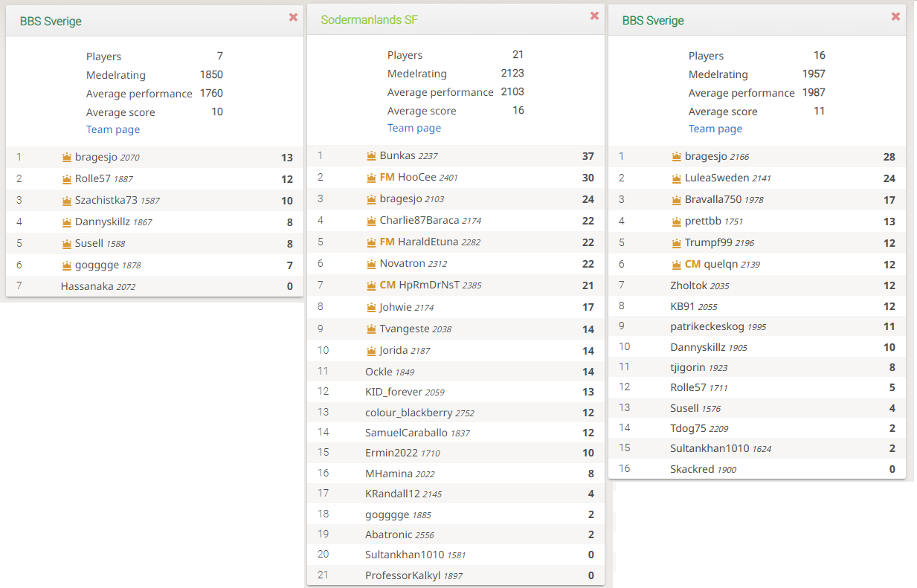Viewport: 917px width, 588px height.
Task: Open Team page link in 7-player BBS Sverige panel
Action: click(x=113, y=129)
